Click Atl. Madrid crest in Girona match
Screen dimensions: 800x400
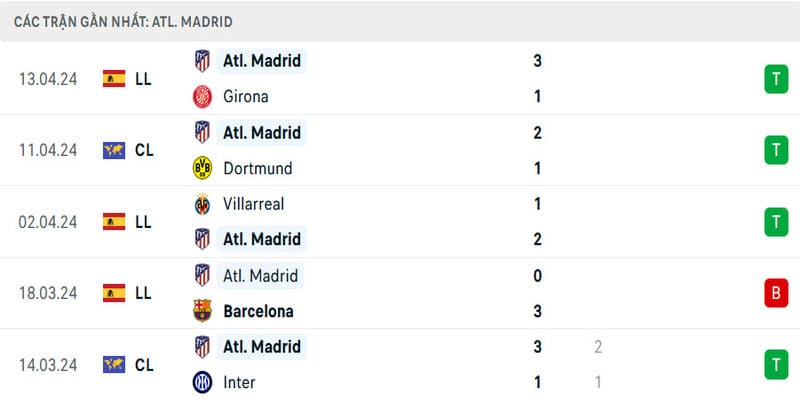pos(202,60)
